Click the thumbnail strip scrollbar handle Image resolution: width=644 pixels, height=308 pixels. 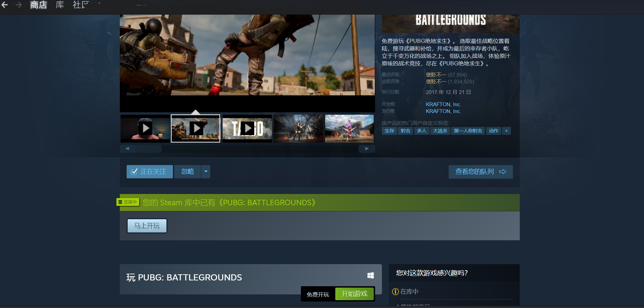tap(149, 149)
